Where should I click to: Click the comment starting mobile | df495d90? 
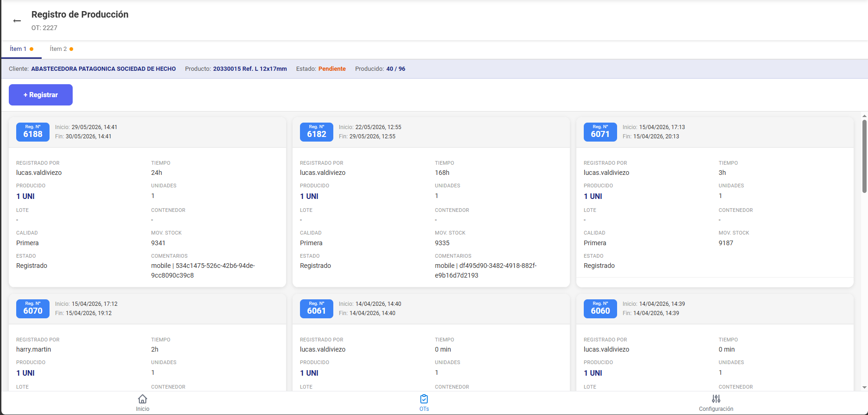pyautogui.click(x=486, y=271)
